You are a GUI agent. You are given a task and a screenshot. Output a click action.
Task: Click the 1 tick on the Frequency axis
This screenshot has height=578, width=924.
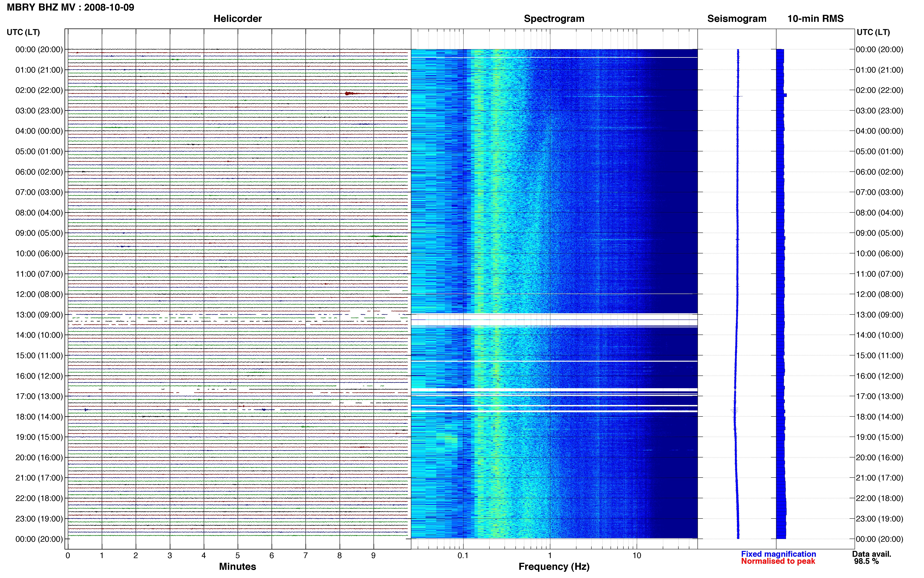pos(550,555)
